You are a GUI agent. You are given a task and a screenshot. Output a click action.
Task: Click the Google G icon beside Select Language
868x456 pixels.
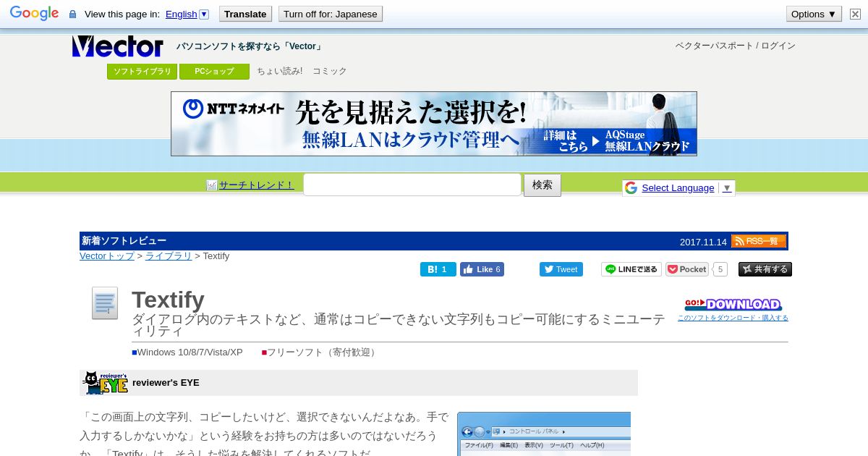[631, 188]
